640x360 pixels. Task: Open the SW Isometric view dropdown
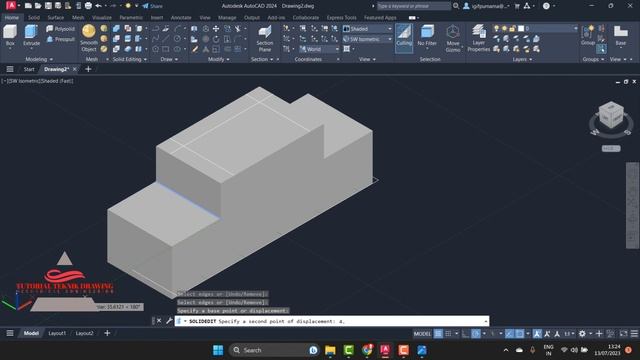click(x=367, y=39)
